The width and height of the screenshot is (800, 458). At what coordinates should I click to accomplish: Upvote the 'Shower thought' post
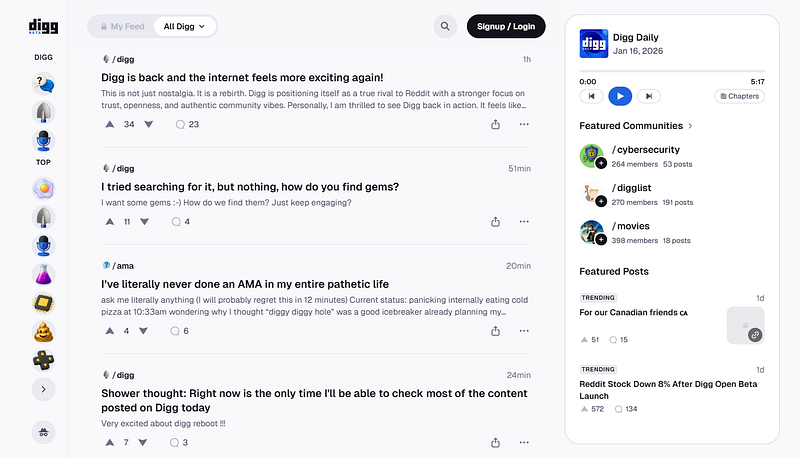[x=110, y=443]
